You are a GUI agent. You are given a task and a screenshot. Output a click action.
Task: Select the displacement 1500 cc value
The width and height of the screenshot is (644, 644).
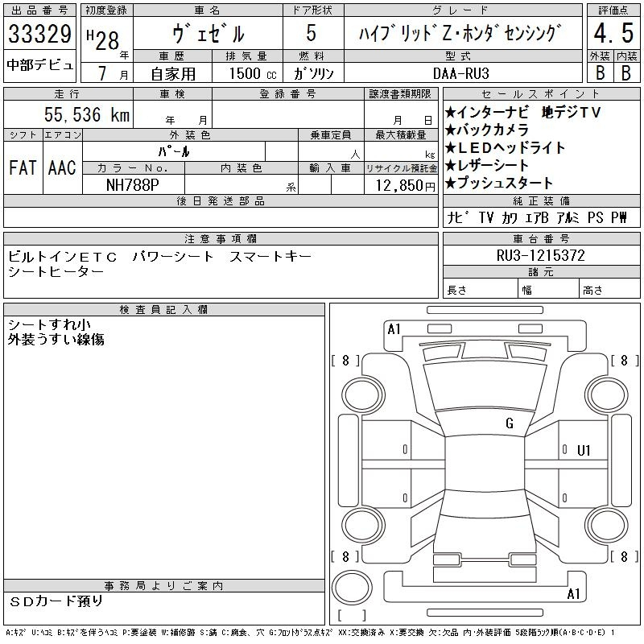click(253, 73)
